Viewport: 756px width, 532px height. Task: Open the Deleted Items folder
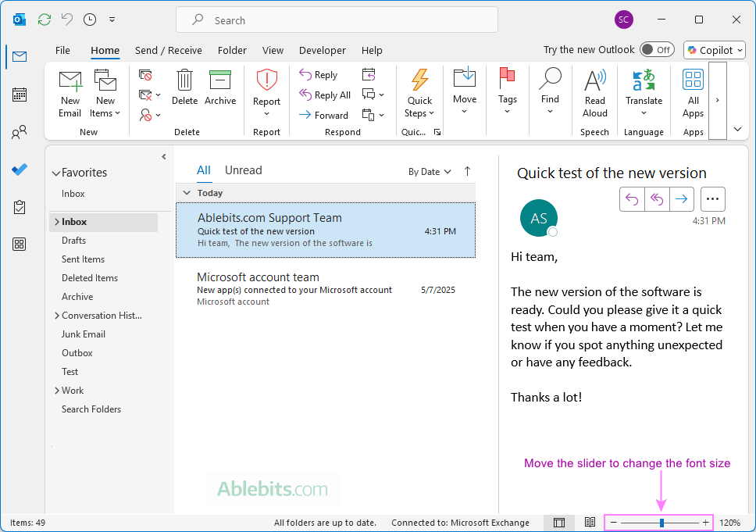pos(90,278)
